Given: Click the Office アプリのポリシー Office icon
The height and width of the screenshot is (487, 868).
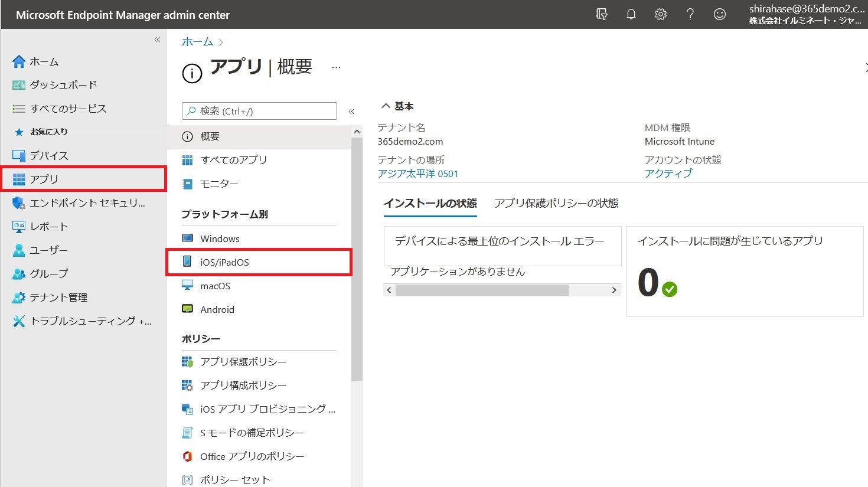Looking at the screenshot, I should point(188,456).
